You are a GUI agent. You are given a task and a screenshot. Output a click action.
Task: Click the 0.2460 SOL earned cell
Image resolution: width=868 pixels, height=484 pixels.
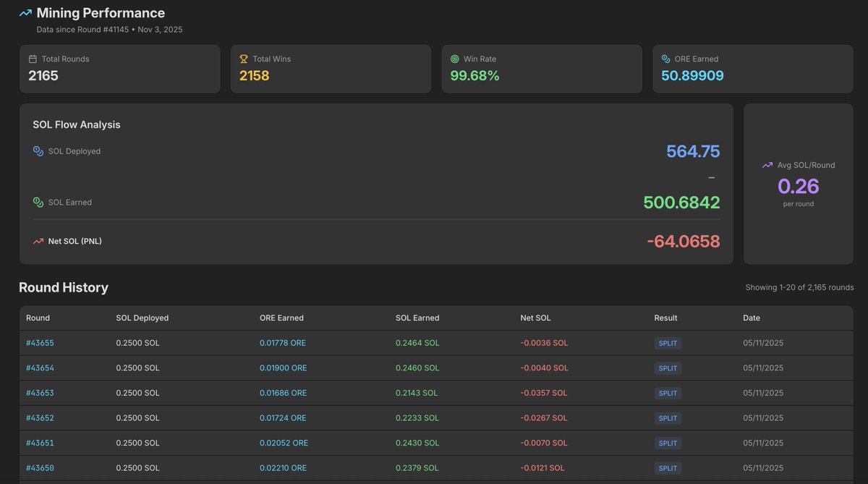(417, 368)
